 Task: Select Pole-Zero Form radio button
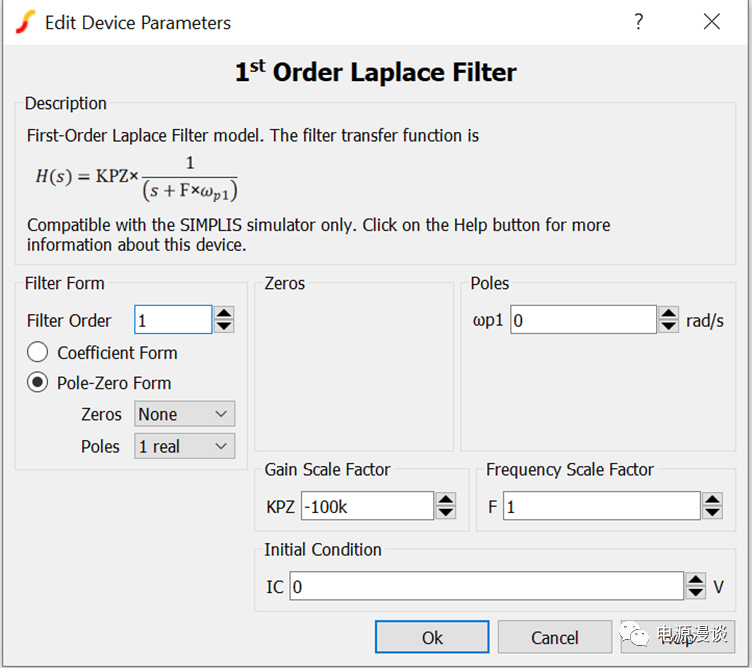click(x=38, y=382)
